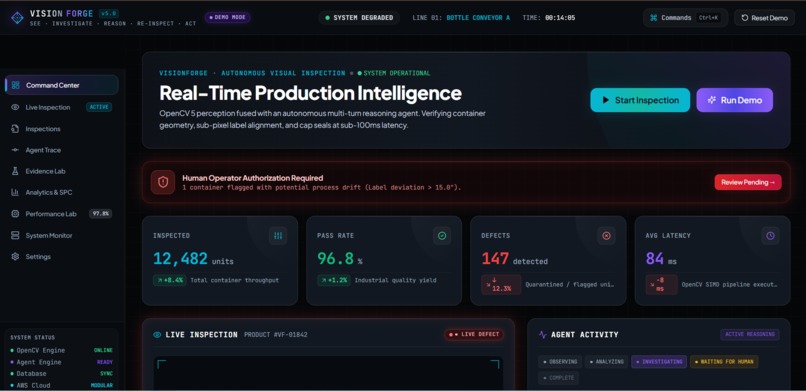Screen dimensions: 806x391
Task: Click the Agent Activity pulse icon
Action: pyautogui.click(x=543, y=334)
